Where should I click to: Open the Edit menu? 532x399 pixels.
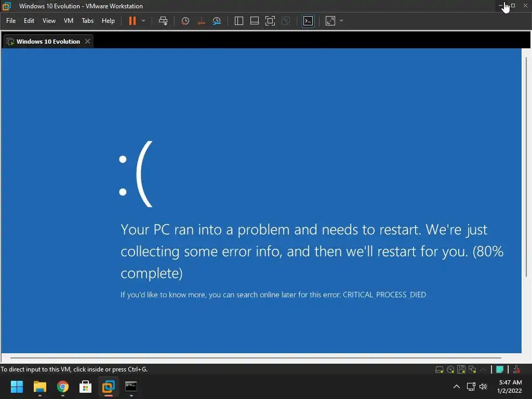(x=29, y=21)
